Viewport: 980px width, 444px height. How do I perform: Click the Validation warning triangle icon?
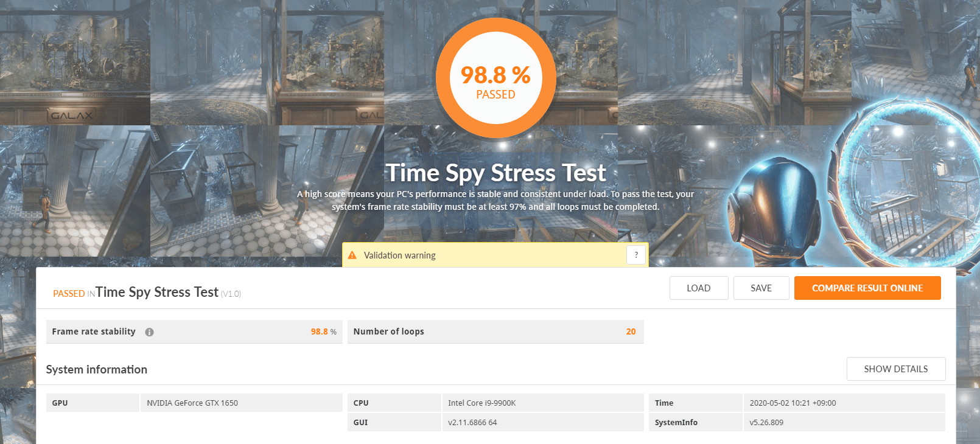point(352,255)
